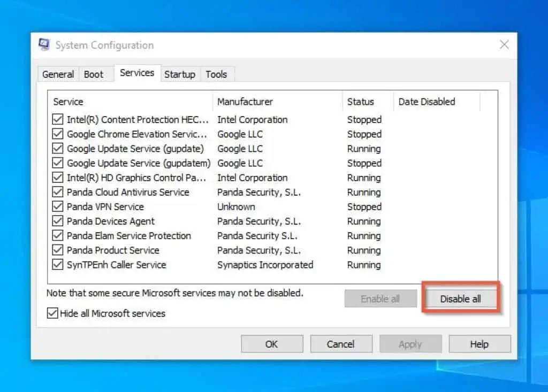
Task: Sort services by Status column
Action: click(360, 102)
